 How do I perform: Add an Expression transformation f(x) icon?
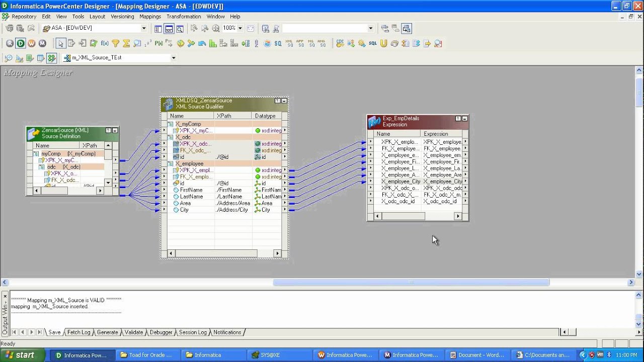pos(105,43)
